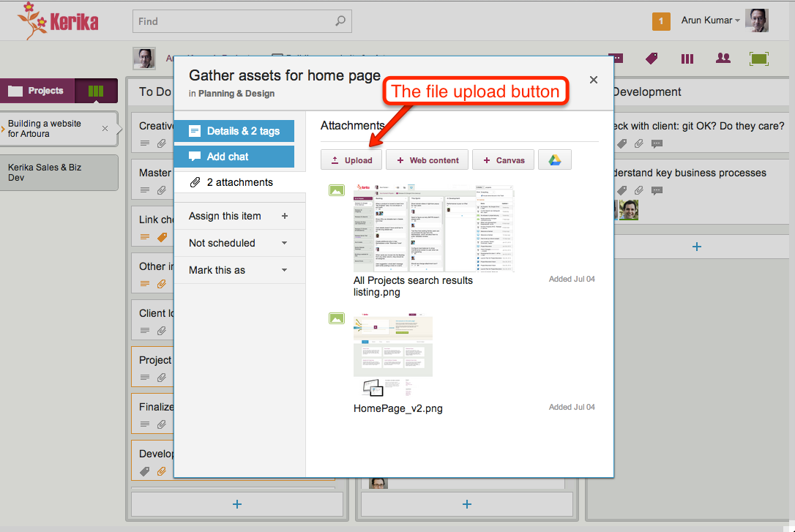Click the chat icon on business processes card
The height and width of the screenshot is (532, 795).
point(657,190)
